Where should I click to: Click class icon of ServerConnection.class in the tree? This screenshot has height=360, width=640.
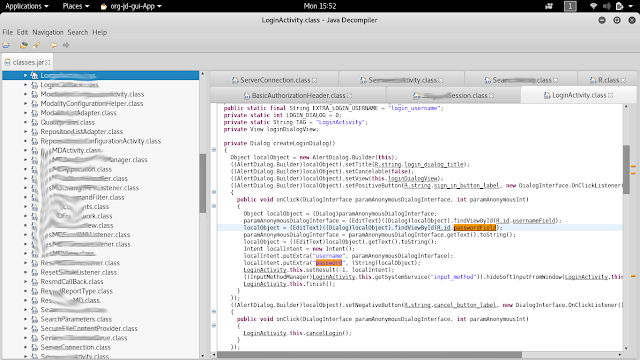(x=35, y=347)
